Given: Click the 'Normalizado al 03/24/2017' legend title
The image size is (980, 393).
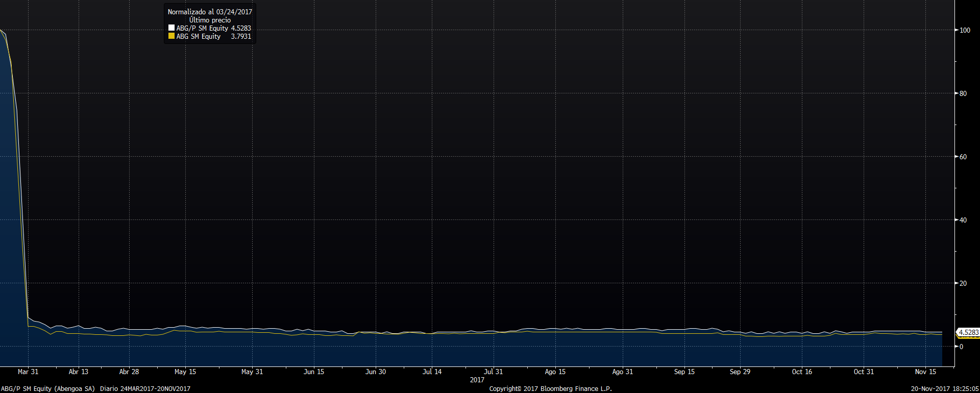Looking at the screenshot, I should click(x=210, y=12).
